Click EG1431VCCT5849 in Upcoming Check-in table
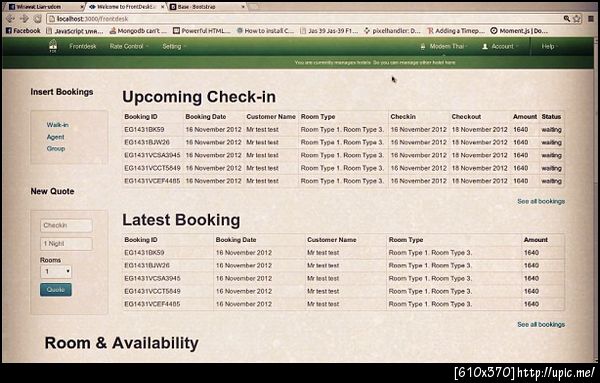The width and height of the screenshot is (600, 383). (x=152, y=168)
